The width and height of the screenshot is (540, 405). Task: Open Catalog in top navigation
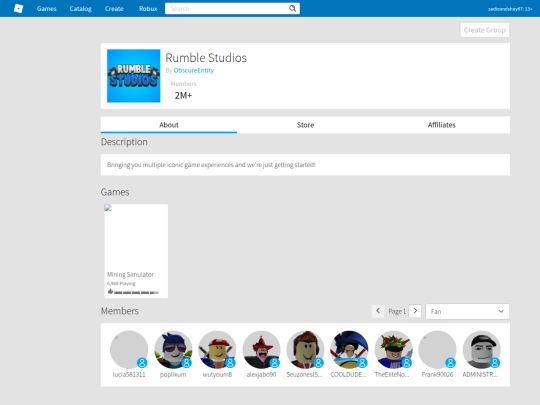[81, 9]
